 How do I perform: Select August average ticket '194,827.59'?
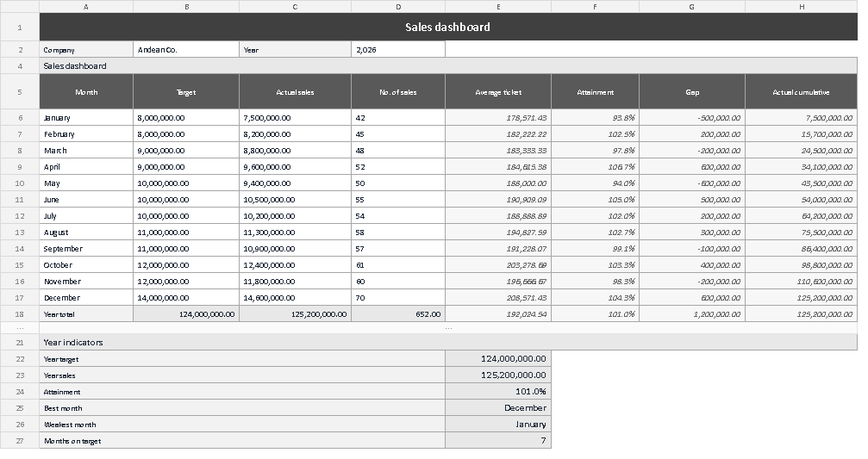click(498, 233)
